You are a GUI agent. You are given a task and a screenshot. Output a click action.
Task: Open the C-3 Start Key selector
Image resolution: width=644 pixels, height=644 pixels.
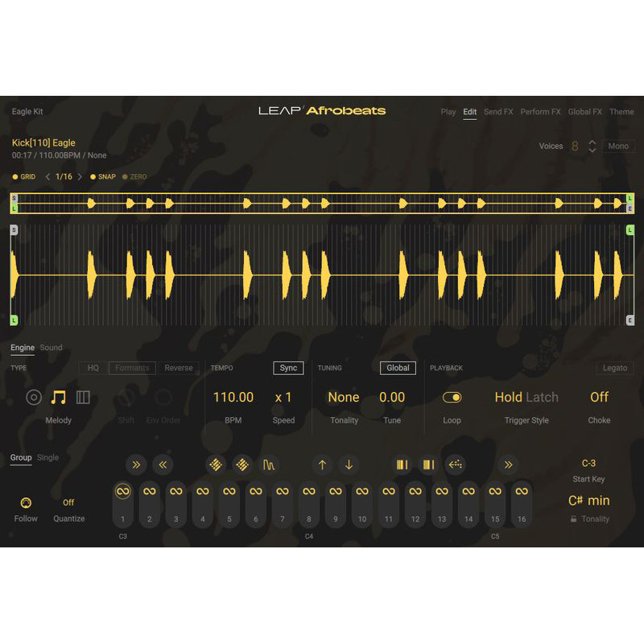(x=588, y=464)
